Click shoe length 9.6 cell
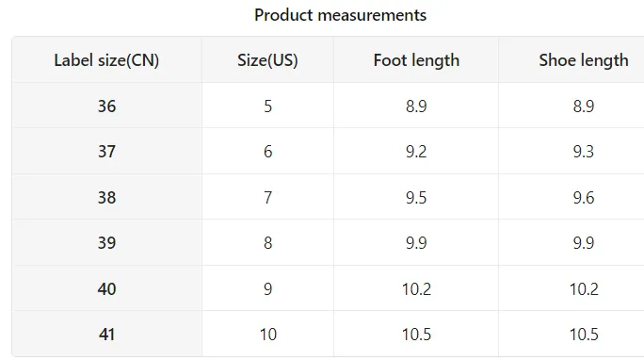Viewport: 644px width, 360px height. click(572, 197)
